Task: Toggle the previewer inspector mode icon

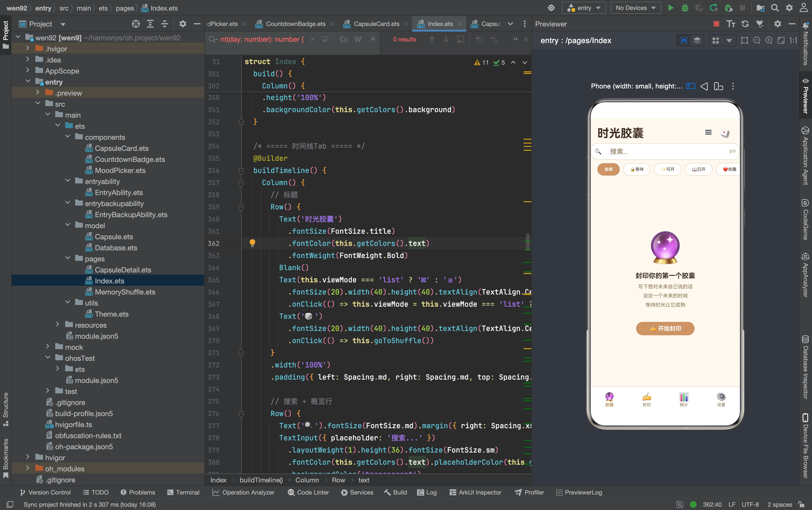Action: (684, 41)
